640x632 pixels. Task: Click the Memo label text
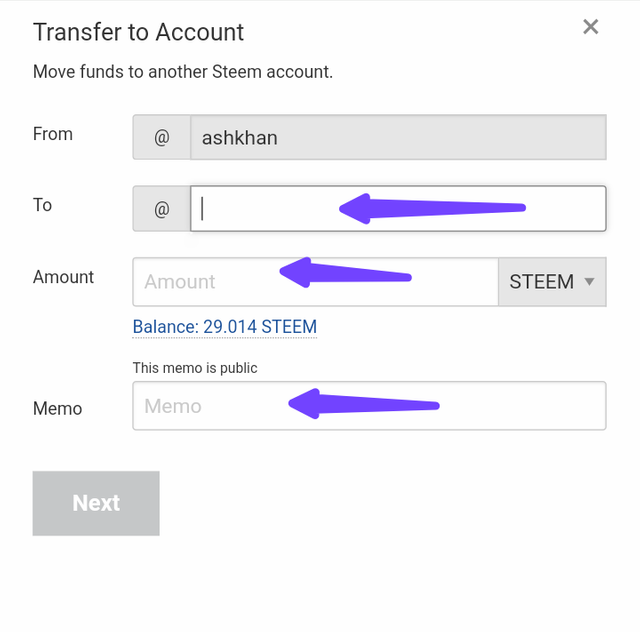58,408
